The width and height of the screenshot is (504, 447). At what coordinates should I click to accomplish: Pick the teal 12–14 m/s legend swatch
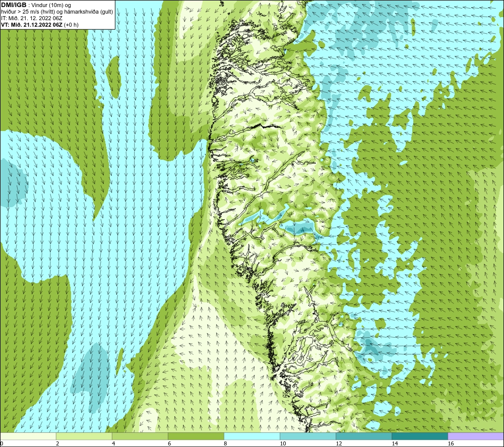[x=363, y=436]
